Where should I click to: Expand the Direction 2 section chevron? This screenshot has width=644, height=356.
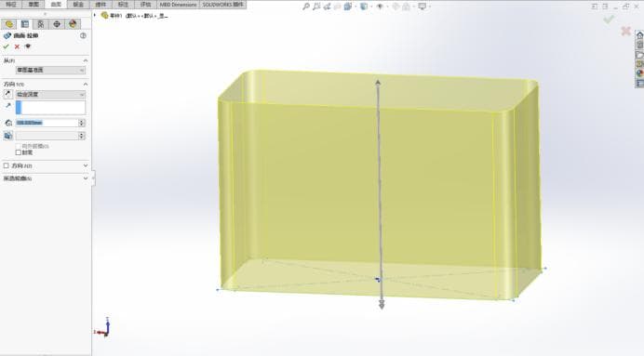coord(86,165)
